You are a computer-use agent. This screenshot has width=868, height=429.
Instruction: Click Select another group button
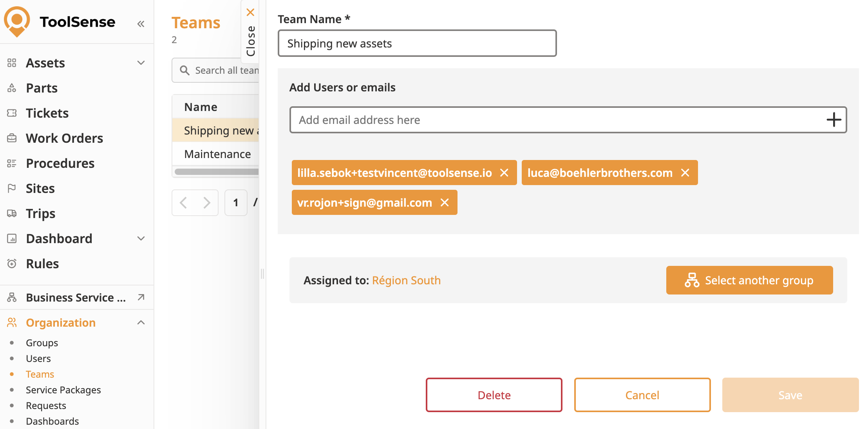point(749,280)
